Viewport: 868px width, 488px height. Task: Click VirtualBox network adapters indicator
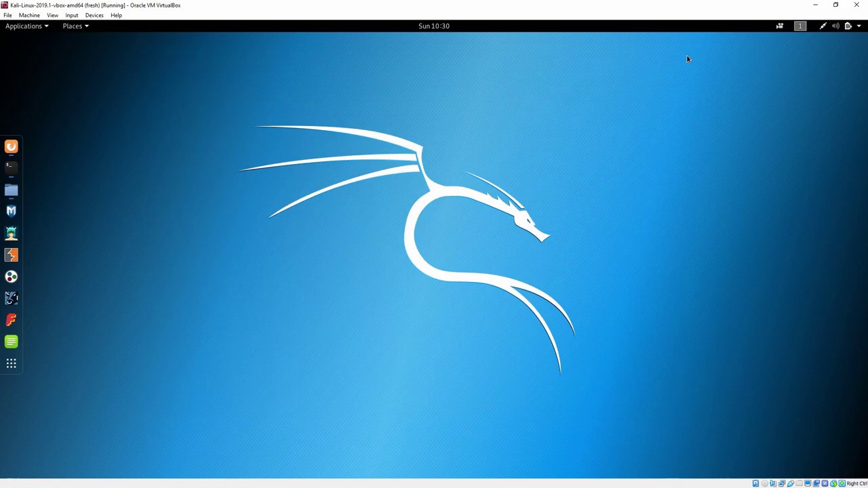(782, 483)
